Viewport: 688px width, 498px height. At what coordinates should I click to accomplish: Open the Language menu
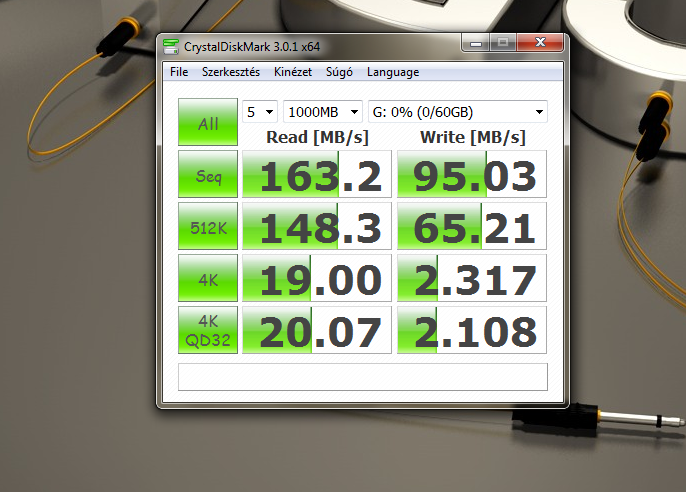tap(393, 72)
